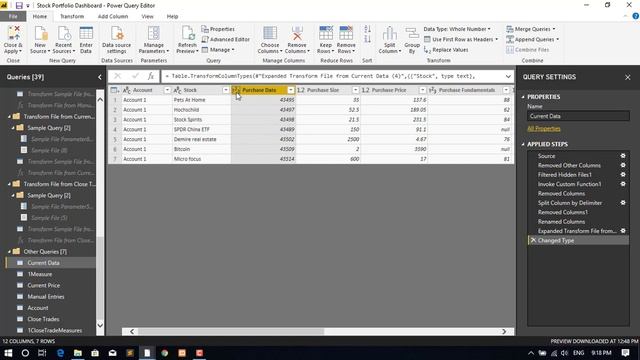Sort ascending with the A-Z icon
This screenshot has width=640, height=360.
367,29
